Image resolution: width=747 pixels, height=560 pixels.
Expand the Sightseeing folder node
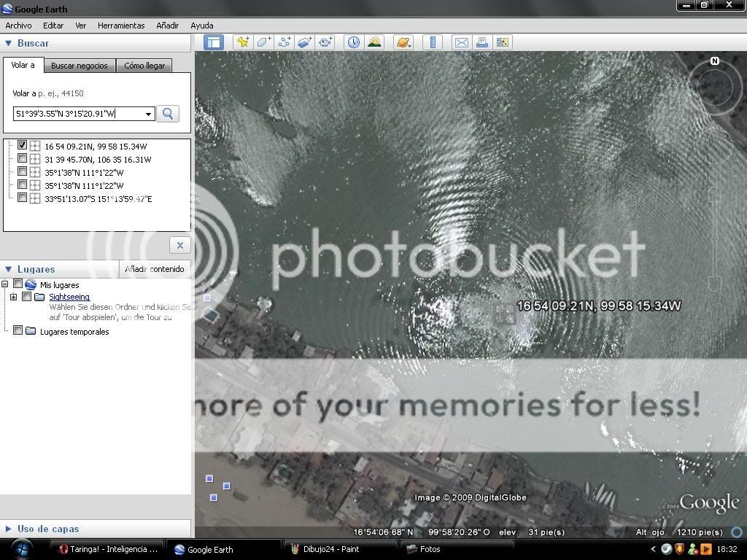[x=13, y=297]
